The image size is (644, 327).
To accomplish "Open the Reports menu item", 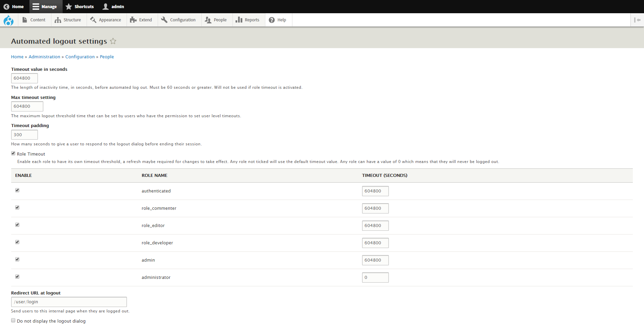I will (x=248, y=20).
